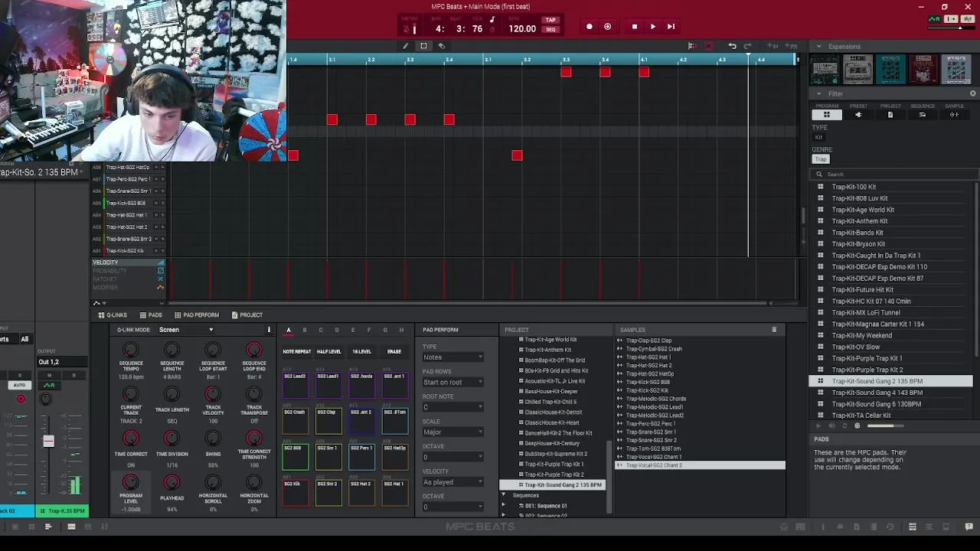Image resolution: width=980 pixels, height=551 pixels.
Task: Open the PROJECT tab
Action: tap(247, 315)
